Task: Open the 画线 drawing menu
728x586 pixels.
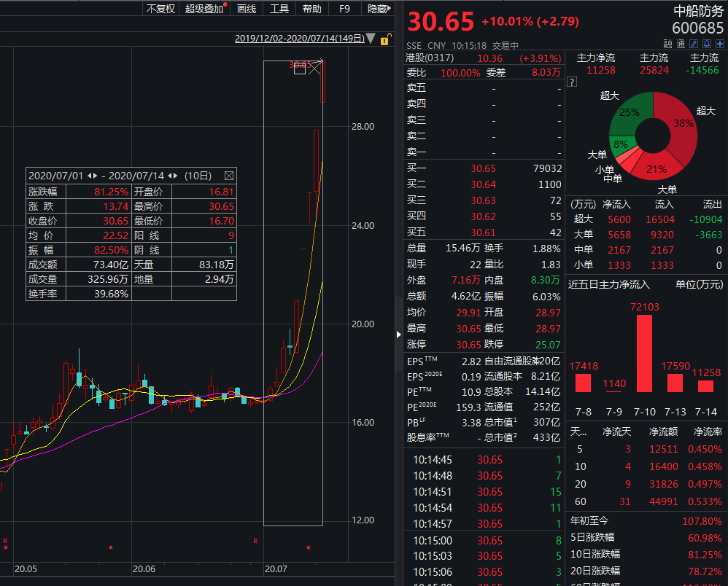Action: tap(247, 9)
